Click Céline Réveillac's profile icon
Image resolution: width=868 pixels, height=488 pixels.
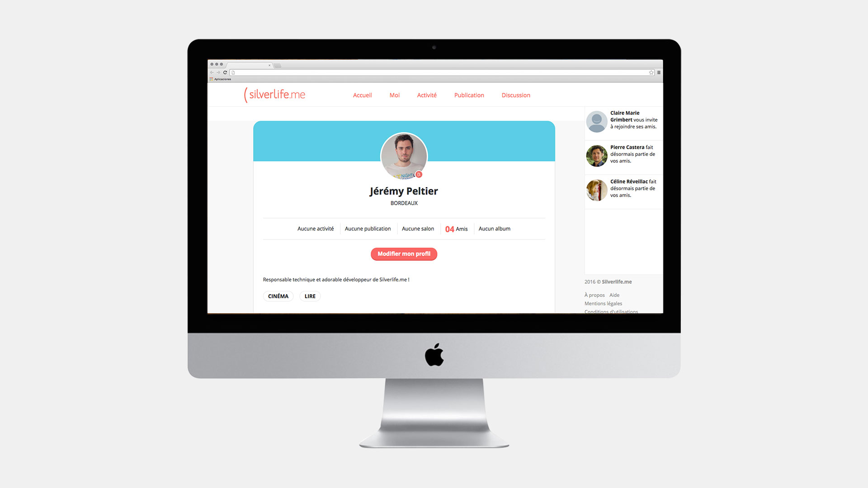pos(595,189)
